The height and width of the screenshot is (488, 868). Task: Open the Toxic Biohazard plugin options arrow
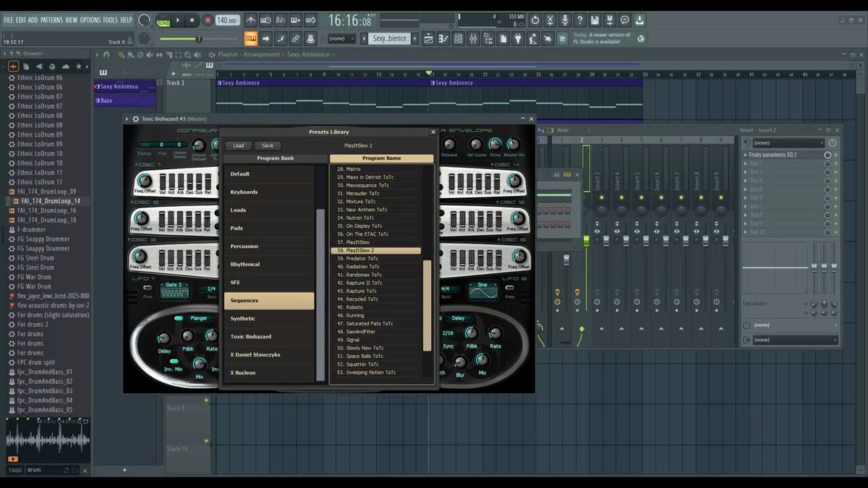pos(127,119)
